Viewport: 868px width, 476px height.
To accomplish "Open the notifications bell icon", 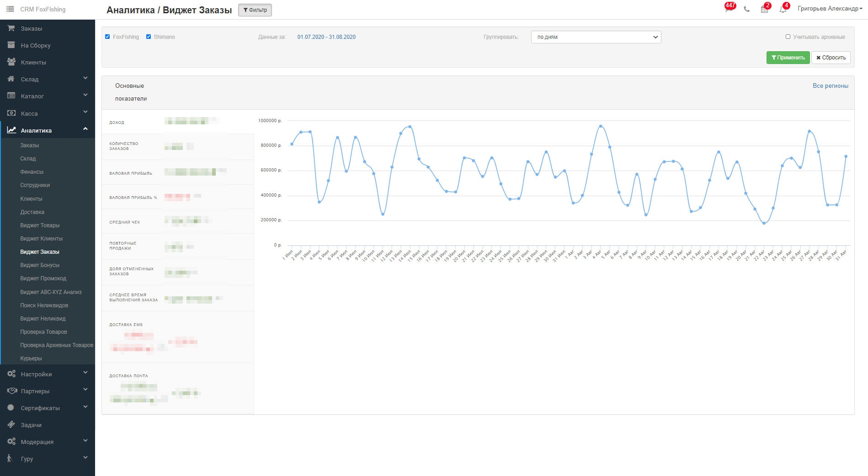I will tap(783, 9).
